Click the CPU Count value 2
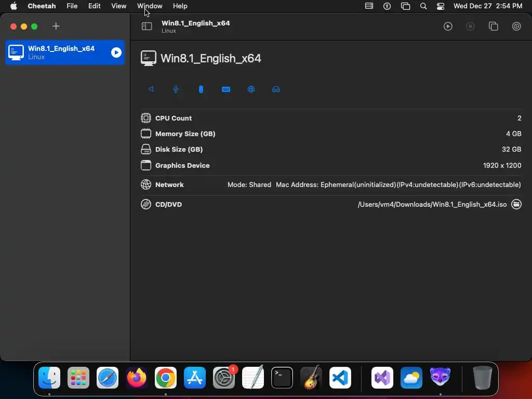This screenshot has height=399, width=532. click(x=519, y=118)
